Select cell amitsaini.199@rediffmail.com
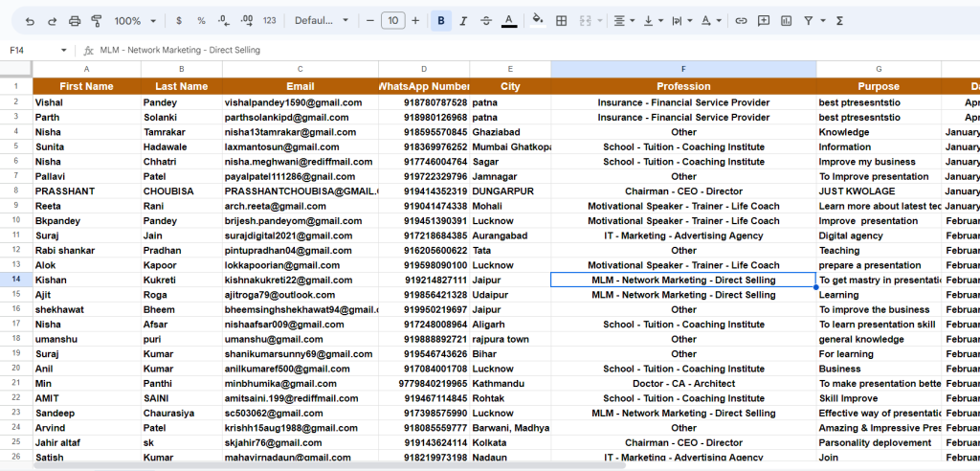 pos(300,398)
